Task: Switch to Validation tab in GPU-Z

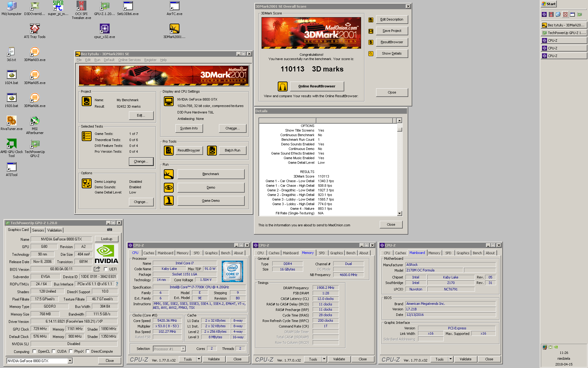Action: pos(55,230)
